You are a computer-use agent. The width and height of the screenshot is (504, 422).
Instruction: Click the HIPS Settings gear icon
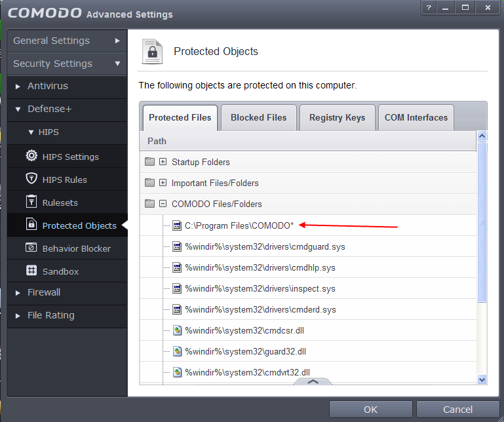pos(31,156)
